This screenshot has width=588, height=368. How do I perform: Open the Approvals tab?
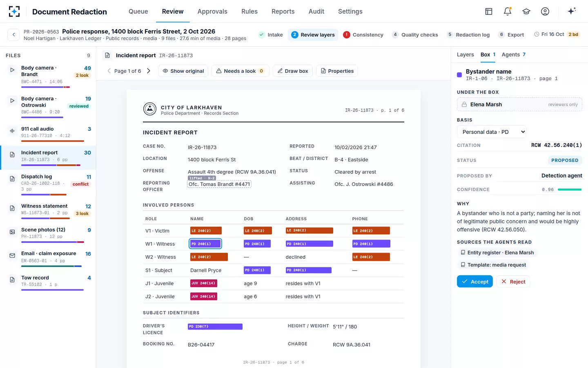click(x=212, y=11)
